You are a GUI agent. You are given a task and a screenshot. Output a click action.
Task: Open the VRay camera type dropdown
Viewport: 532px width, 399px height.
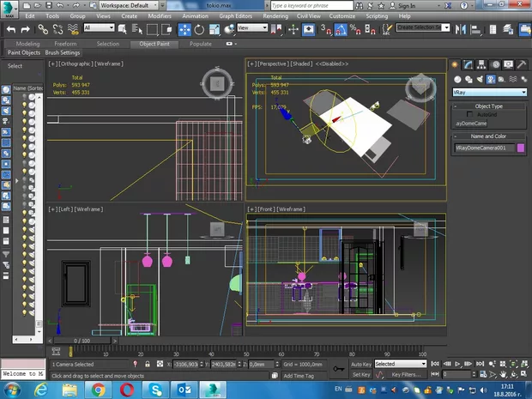[489, 92]
